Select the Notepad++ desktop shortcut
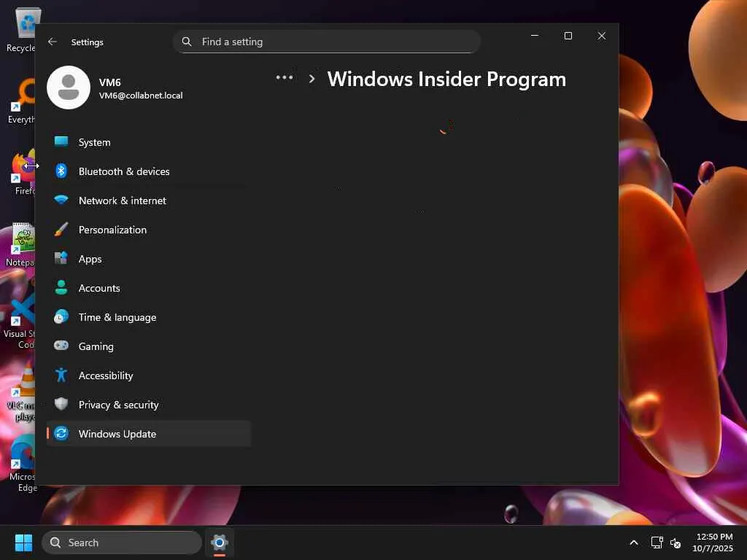 [x=21, y=244]
